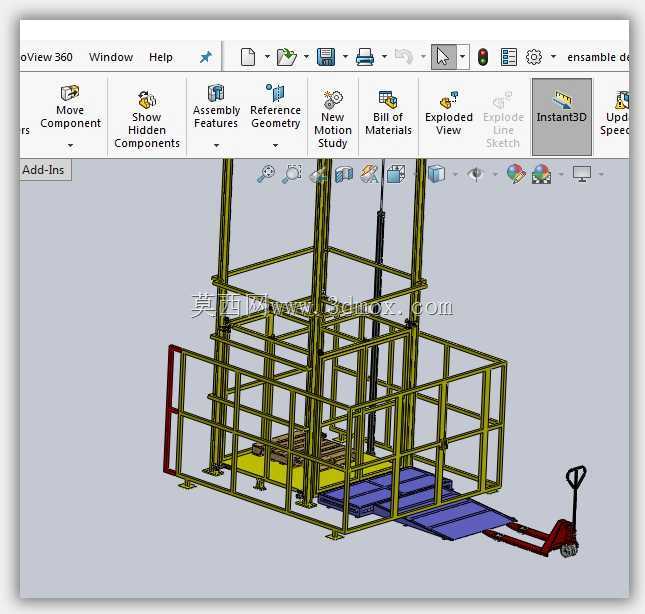Image resolution: width=645 pixels, height=614 pixels.
Task: Click the Display Style cube icon
Action: (x=436, y=174)
